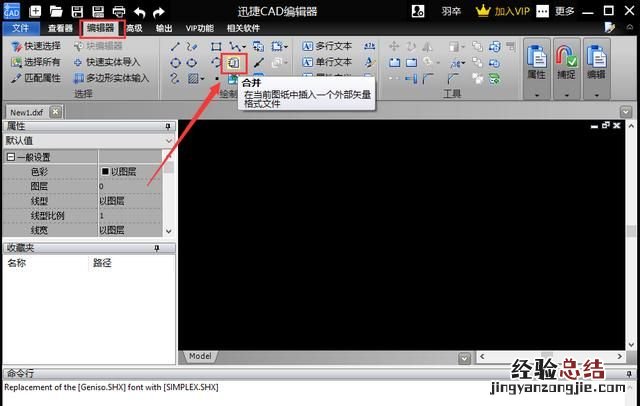Screen dimensions: 640x406
Task: Open the VIP功能 tab
Action: click(x=200, y=28)
